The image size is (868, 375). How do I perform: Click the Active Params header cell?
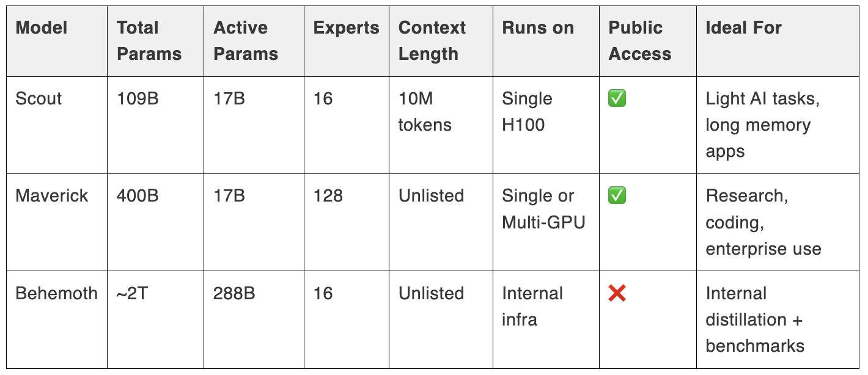(x=254, y=41)
